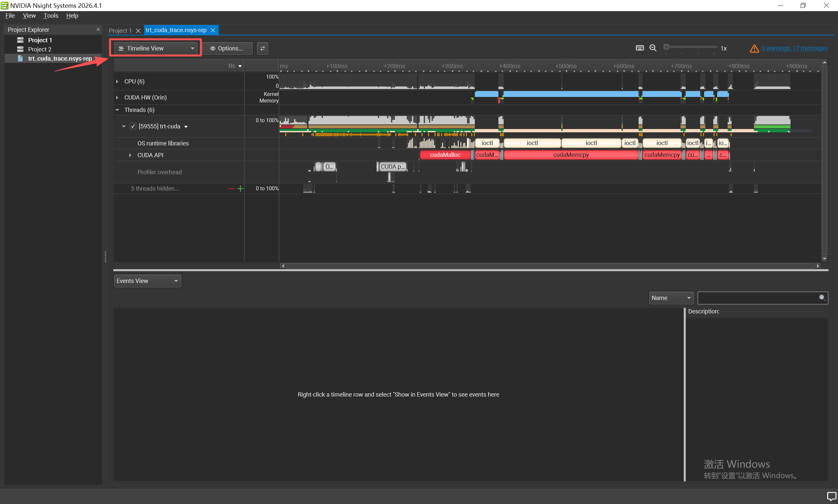
Task: Close the Project Explorer panel
Action: tap(98, 29)
